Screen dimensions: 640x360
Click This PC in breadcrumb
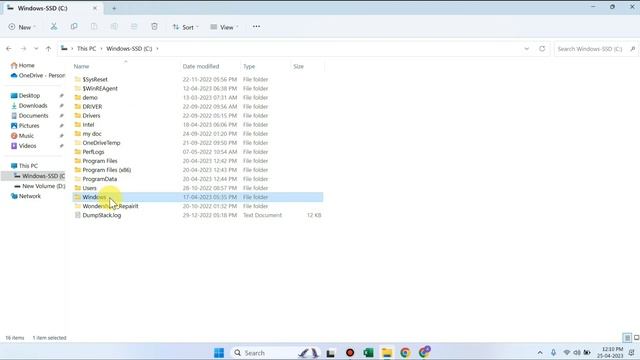tap(87, 49)
